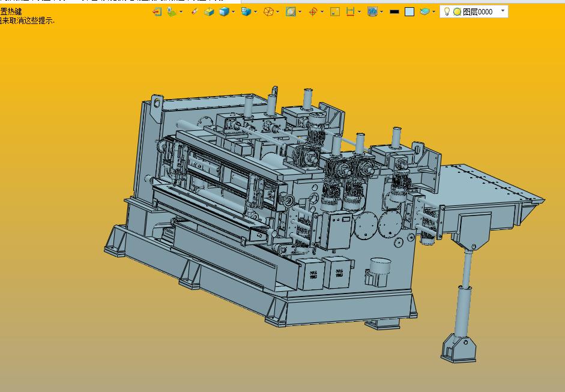Viewport: 565px width, 392px height.
Task: Click the red measure dimension icon
Action: pos(350,12)
